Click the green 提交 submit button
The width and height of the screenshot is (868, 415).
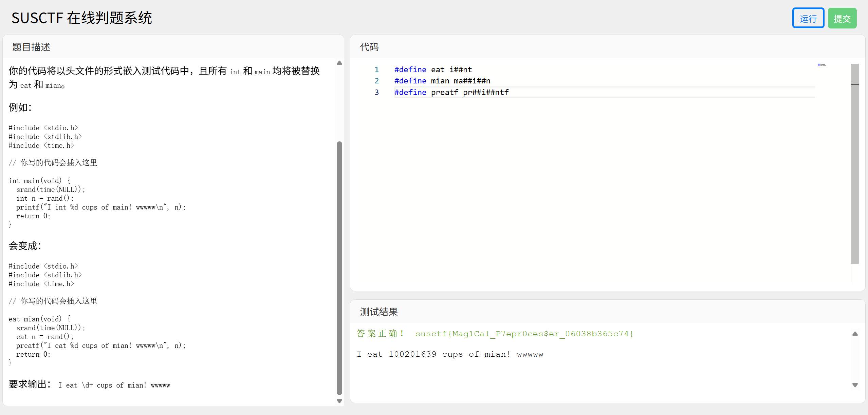tap(842, 18)
